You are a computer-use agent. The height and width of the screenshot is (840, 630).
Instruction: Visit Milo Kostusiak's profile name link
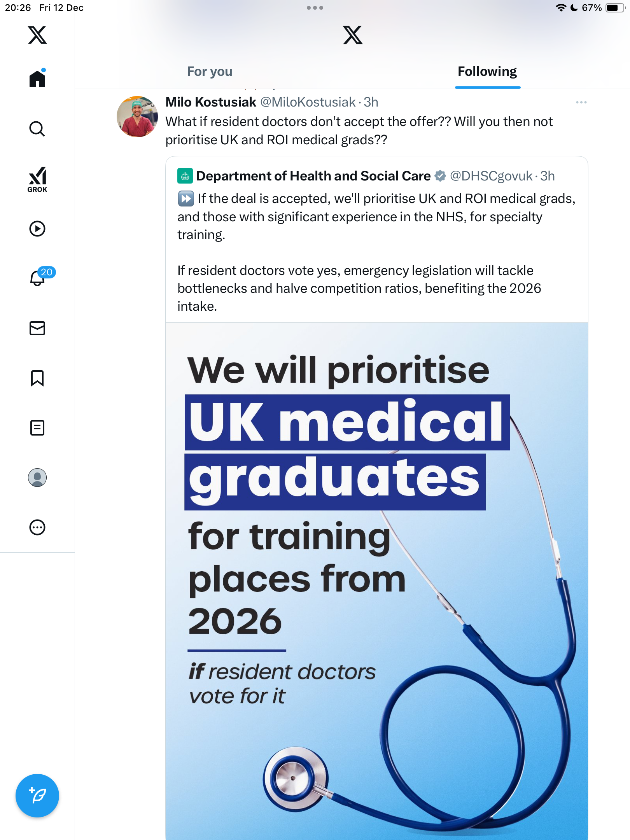211,102
